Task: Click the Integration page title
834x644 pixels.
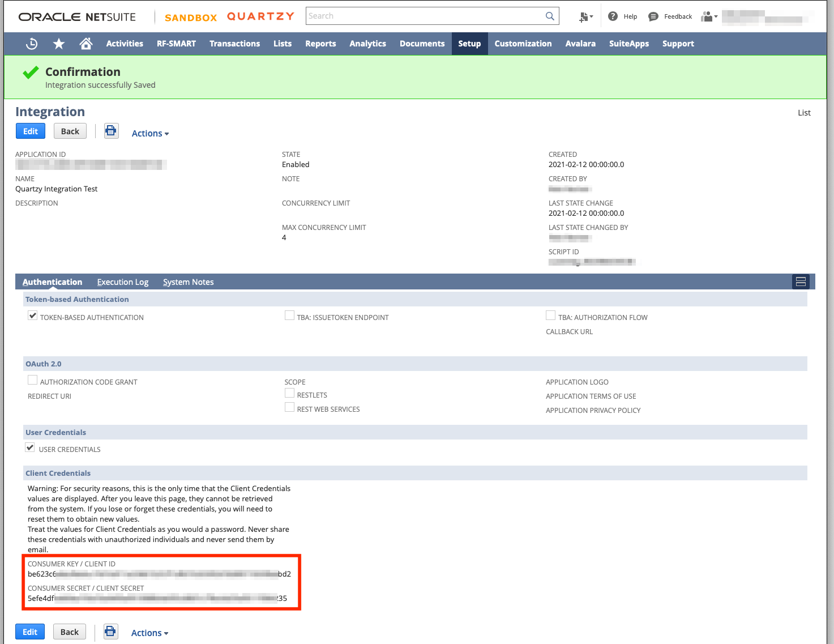Action: click(x=50, y=112)
